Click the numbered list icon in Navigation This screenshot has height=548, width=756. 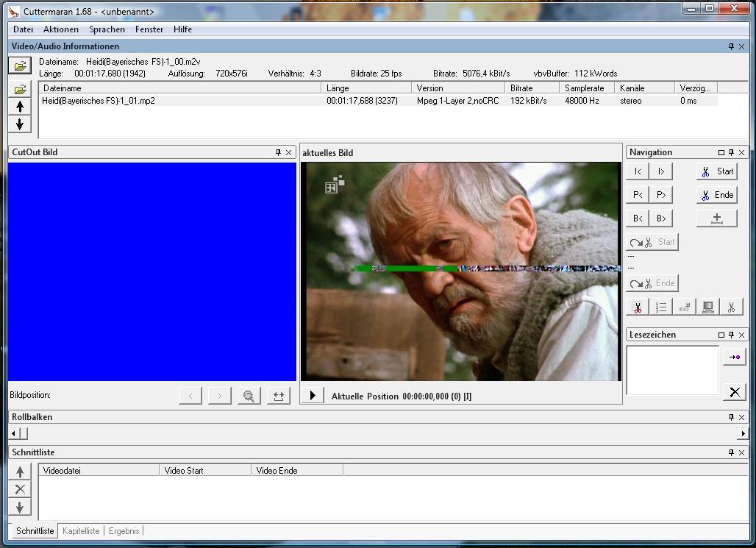(x=661, y=307)
